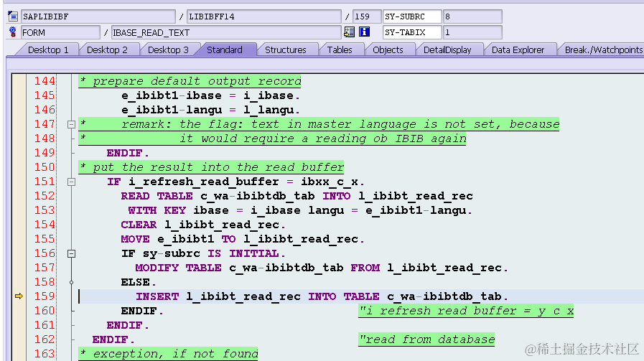Select the Standard tab
644x361 pixels.
coord(224,50)
